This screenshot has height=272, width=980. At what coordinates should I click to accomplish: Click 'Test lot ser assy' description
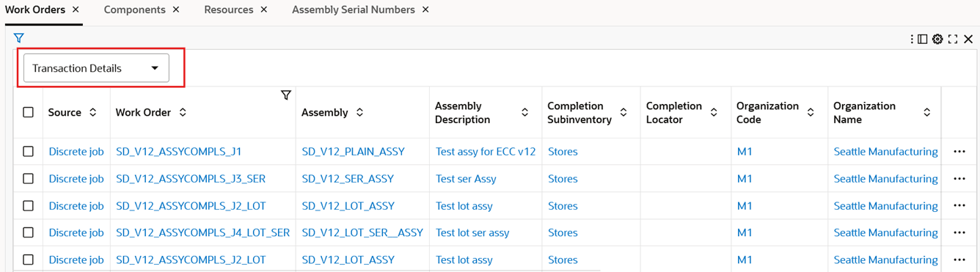pyautogui.click(x=472, y=232)
